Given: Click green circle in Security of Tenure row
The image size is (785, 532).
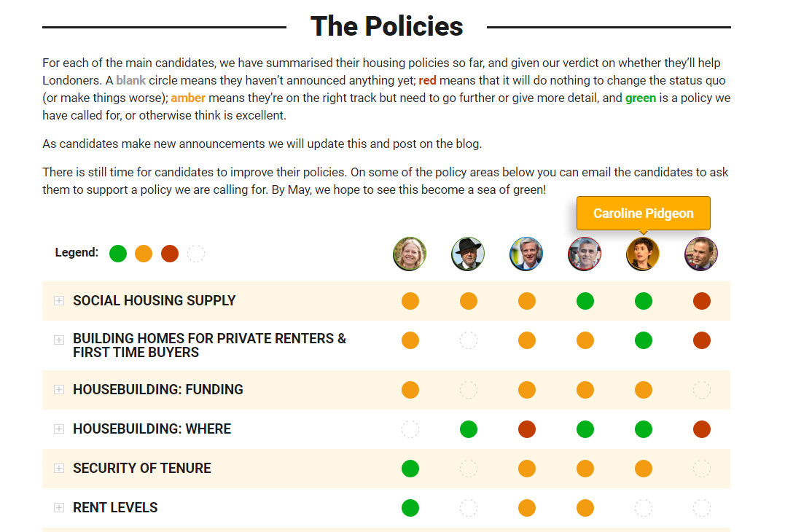Looking at the screenshot, I should click(x=410, y=469).
